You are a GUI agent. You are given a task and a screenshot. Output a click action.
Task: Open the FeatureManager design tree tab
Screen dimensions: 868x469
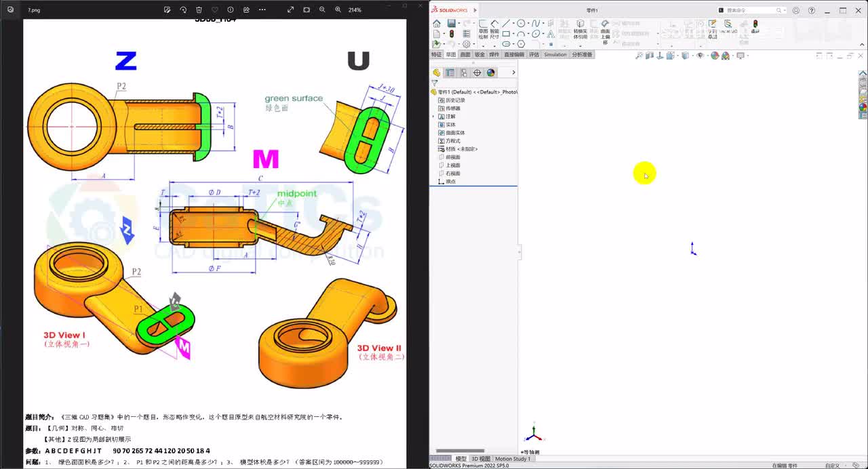click(436, 73)
